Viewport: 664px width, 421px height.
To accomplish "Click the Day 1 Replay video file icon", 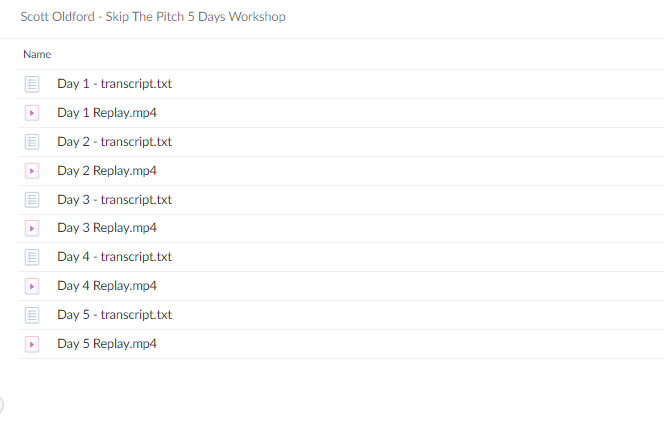I will [x=32, y=113].
